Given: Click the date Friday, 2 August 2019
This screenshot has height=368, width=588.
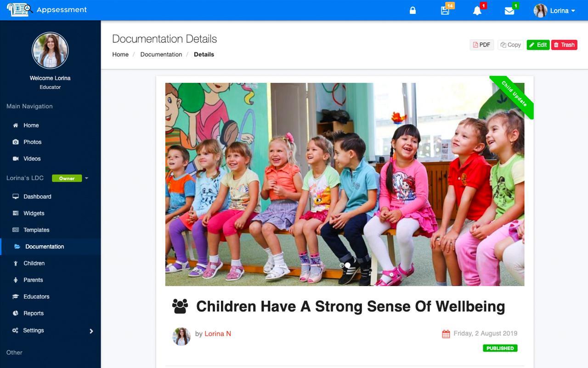Looking at the screenshot, I should click(x=485, y=333).
